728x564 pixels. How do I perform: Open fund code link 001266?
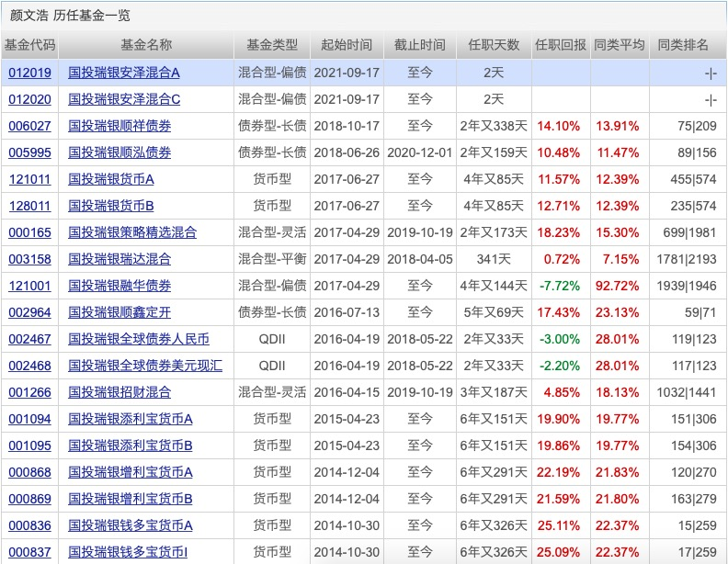coord(29,392)
